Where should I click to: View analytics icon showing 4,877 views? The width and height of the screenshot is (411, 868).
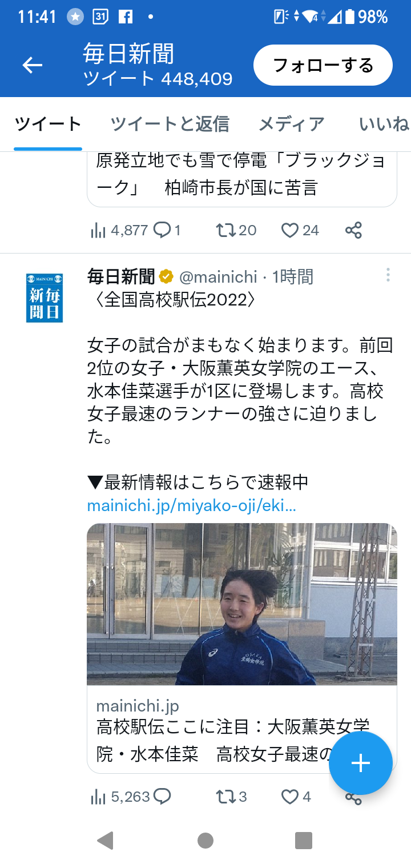point(98,230)
